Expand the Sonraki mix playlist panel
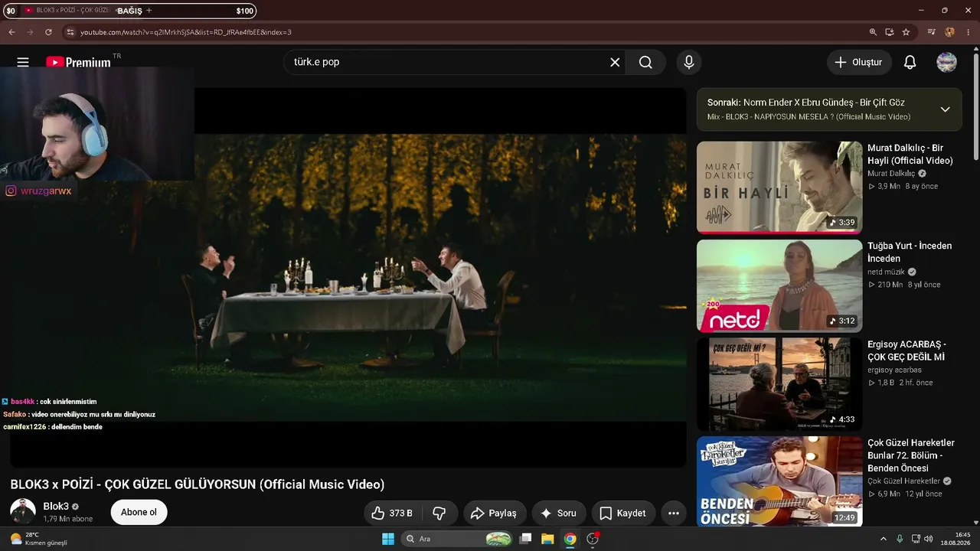980x551 pixels. click(x=945, y=109)
